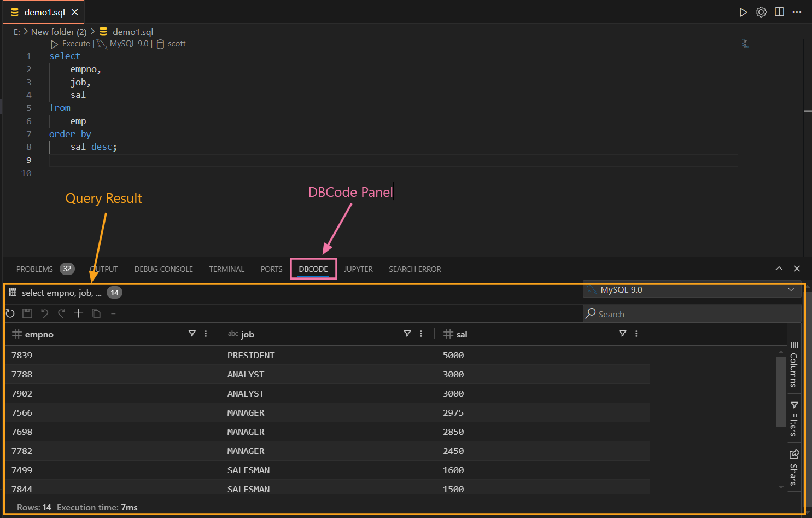Switch to the TERMINAL tab

click(x=226, y=269)
